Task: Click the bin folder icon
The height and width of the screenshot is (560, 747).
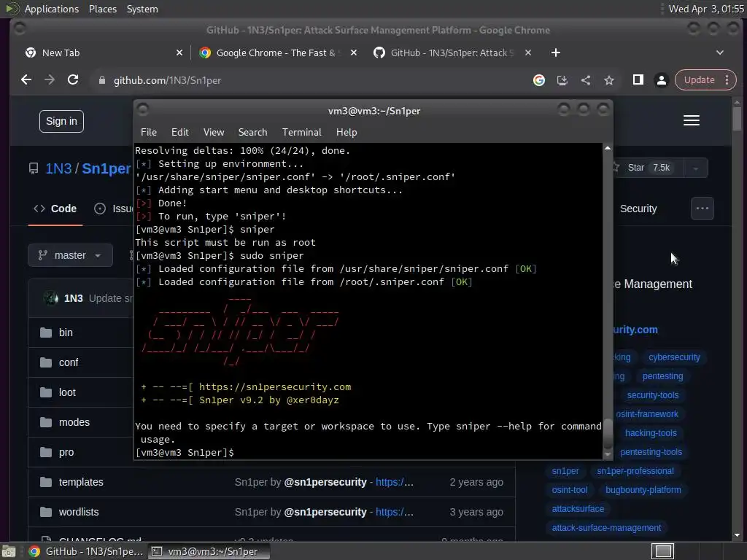Action: pyautogui.click(x=46, y=332)
